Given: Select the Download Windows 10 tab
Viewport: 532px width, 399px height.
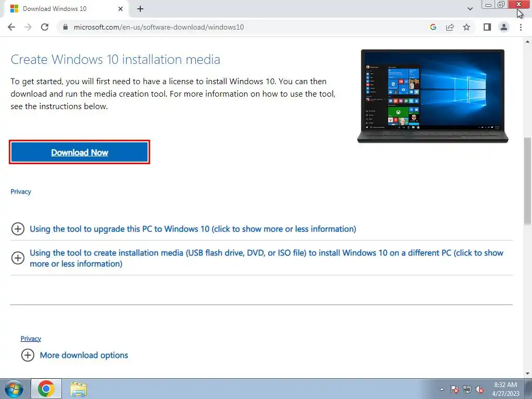Looking at the screenshot, I should 66,9.
